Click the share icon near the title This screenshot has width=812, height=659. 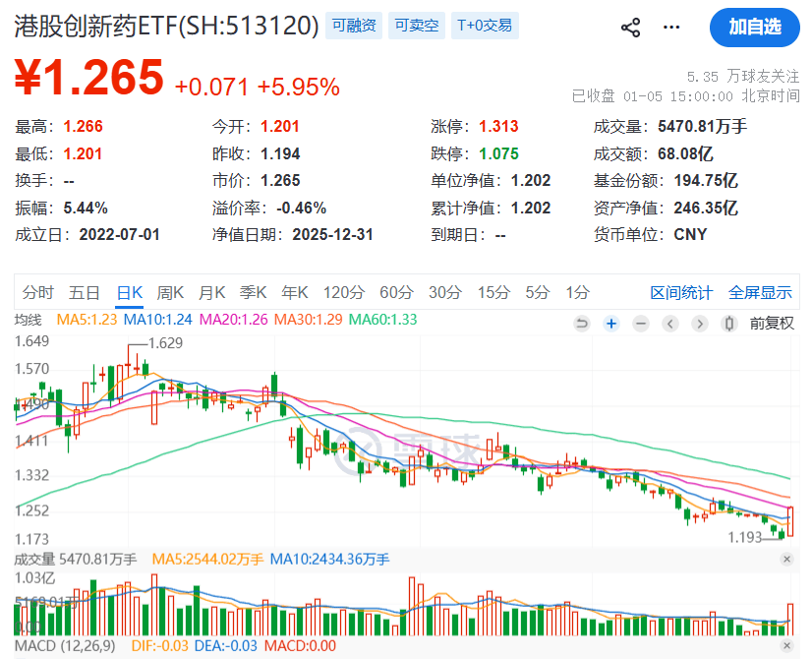tap(631, 28)
